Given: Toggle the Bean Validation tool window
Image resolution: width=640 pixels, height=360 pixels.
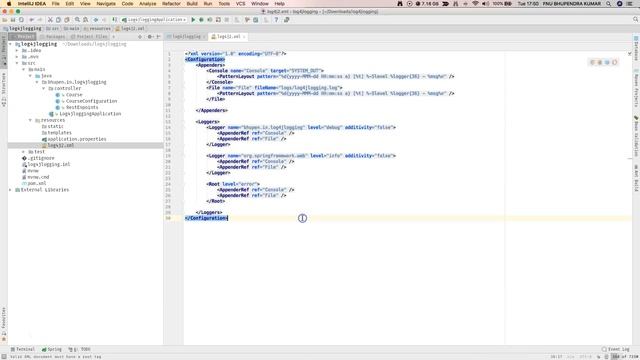Looking at the screenshot, I should pos(636,136).
